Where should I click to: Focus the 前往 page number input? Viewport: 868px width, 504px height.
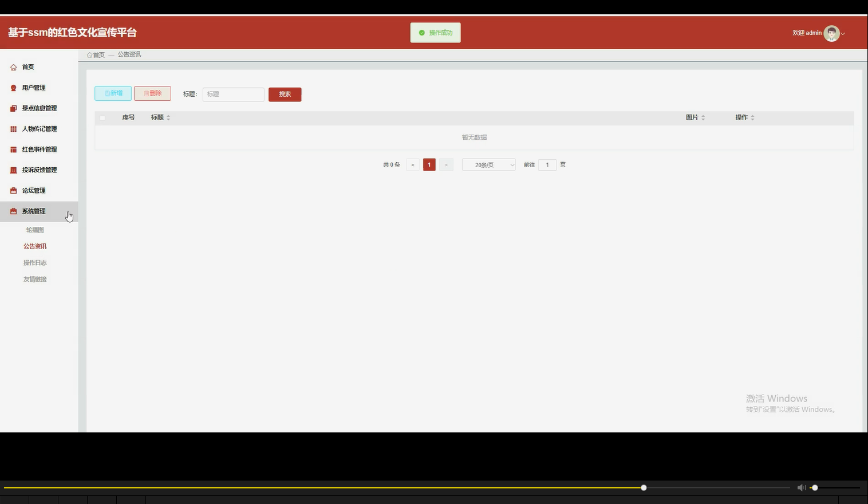(547, 165)
